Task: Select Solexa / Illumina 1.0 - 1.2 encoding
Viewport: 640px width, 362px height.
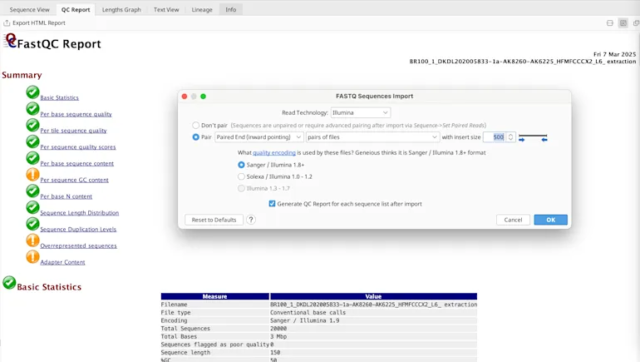Action: 241,177
